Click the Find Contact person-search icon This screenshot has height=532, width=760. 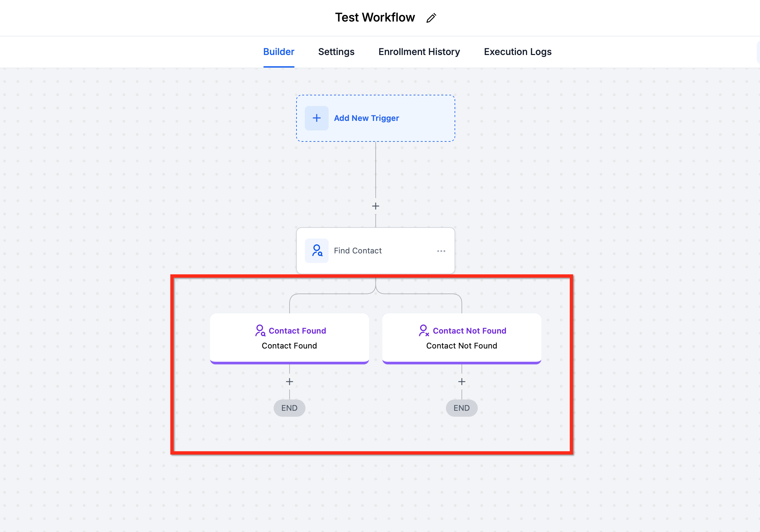point(317,251)
